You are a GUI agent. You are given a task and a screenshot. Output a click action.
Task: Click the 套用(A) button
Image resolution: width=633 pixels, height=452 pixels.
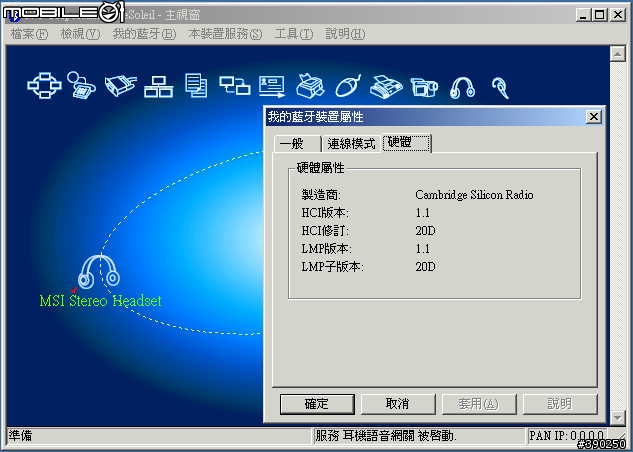[x=479, y=404]
